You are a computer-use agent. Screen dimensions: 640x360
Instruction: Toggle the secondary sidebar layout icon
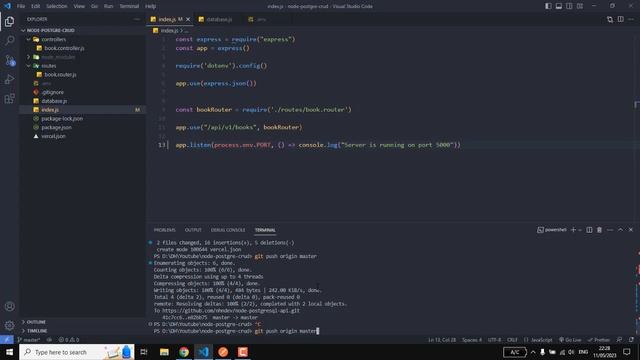tap(569, 6)
